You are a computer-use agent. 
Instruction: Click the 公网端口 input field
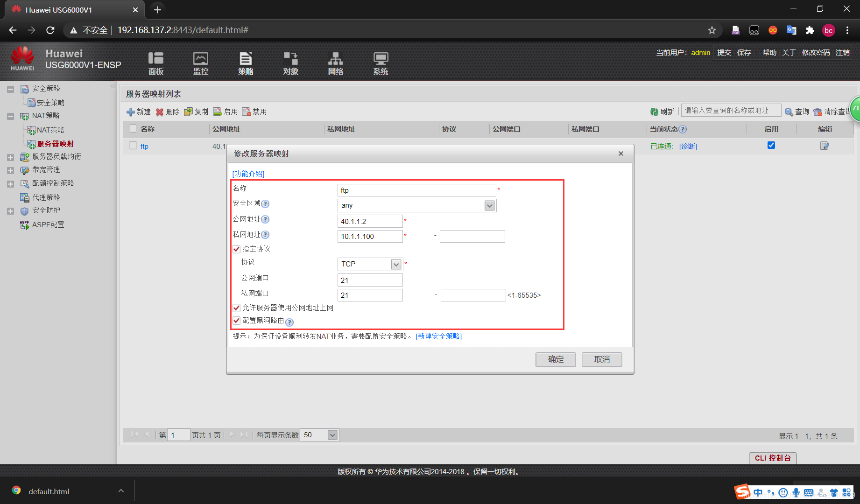(x=370, y=280)
